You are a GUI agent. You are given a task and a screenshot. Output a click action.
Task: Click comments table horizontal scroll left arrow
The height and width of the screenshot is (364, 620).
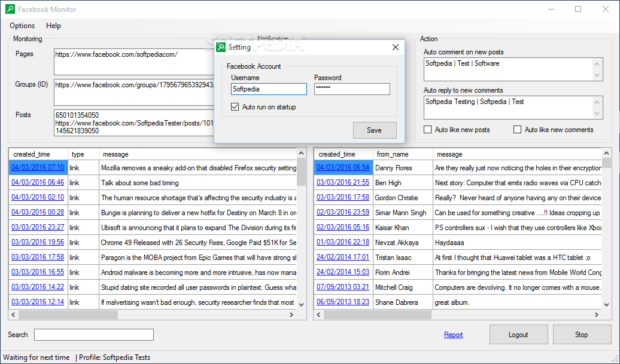point(319,314)
